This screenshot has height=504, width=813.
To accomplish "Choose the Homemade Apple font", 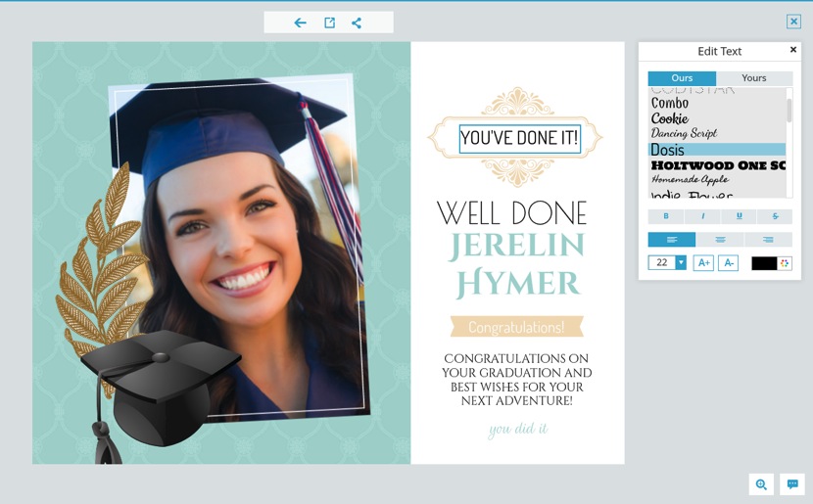I will (x=691, y=180).
